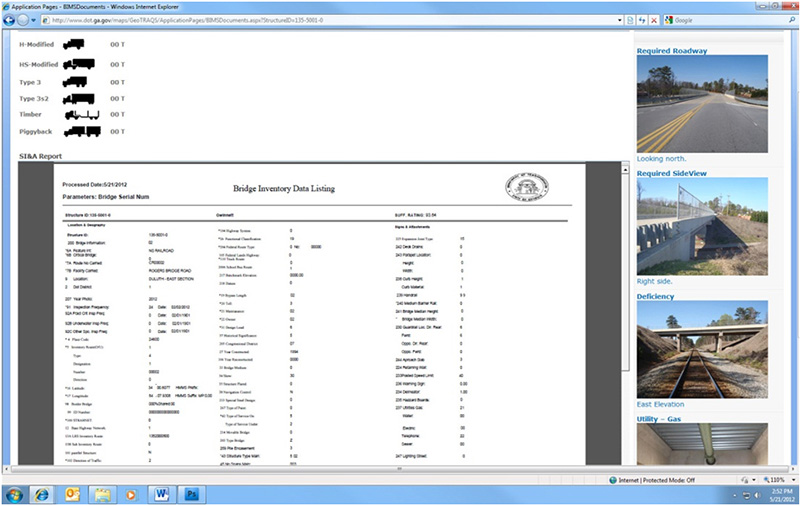
Task: Click the East Elevation caption
Action: (x=660, y=404)
